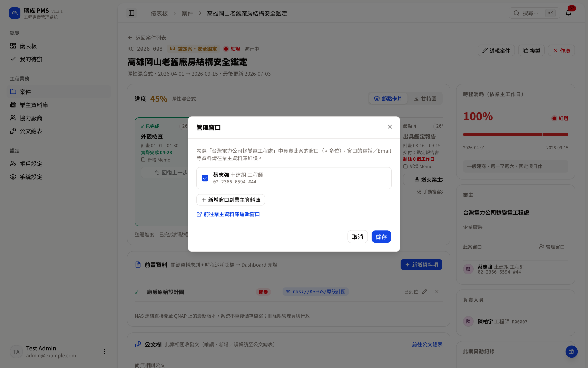588x368 pixels.
Task: Open 協力廠商 in sidebar
Action: [59, 118]
